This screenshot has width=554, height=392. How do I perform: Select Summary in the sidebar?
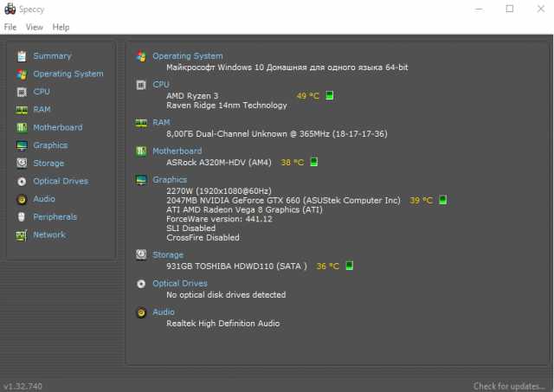pos(52,56)
